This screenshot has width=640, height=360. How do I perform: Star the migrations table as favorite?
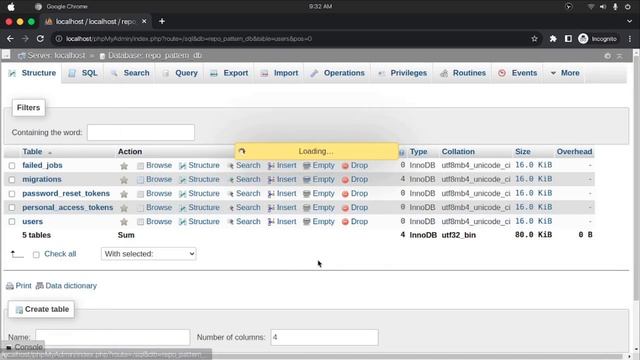[124, 180]
